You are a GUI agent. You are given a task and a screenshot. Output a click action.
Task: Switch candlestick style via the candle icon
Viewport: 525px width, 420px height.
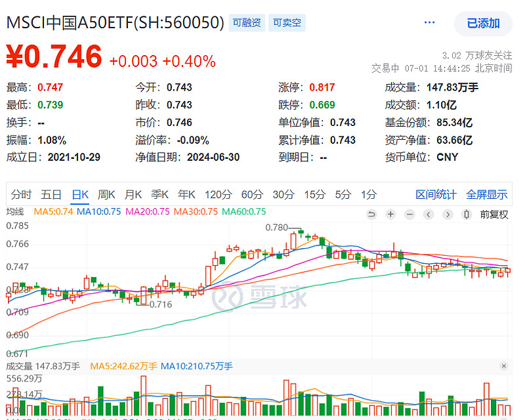pyautogui.click(x=467, y=215)
